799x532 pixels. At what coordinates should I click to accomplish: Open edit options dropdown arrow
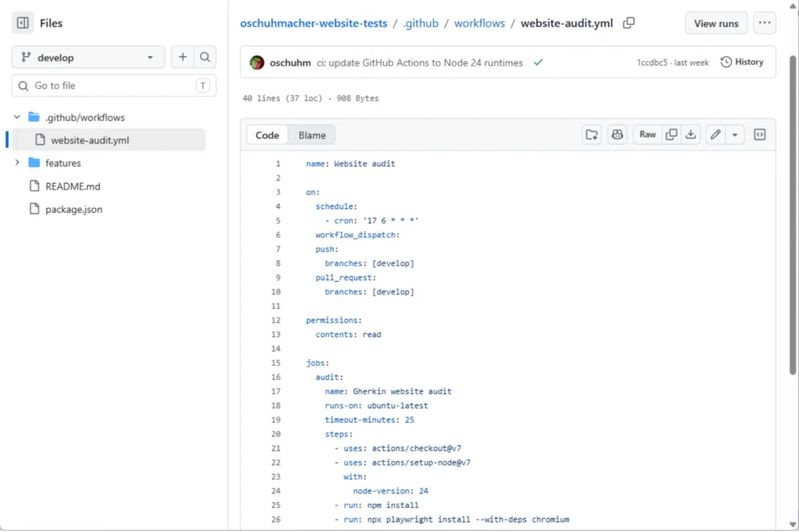[735, 134]
